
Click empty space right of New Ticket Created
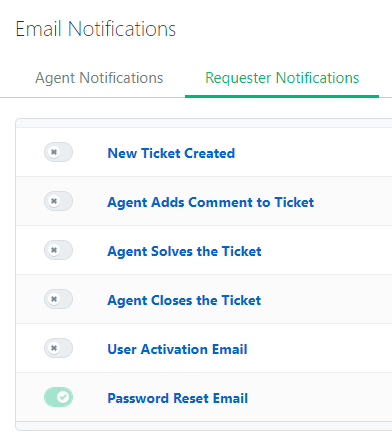pos(313,152)
